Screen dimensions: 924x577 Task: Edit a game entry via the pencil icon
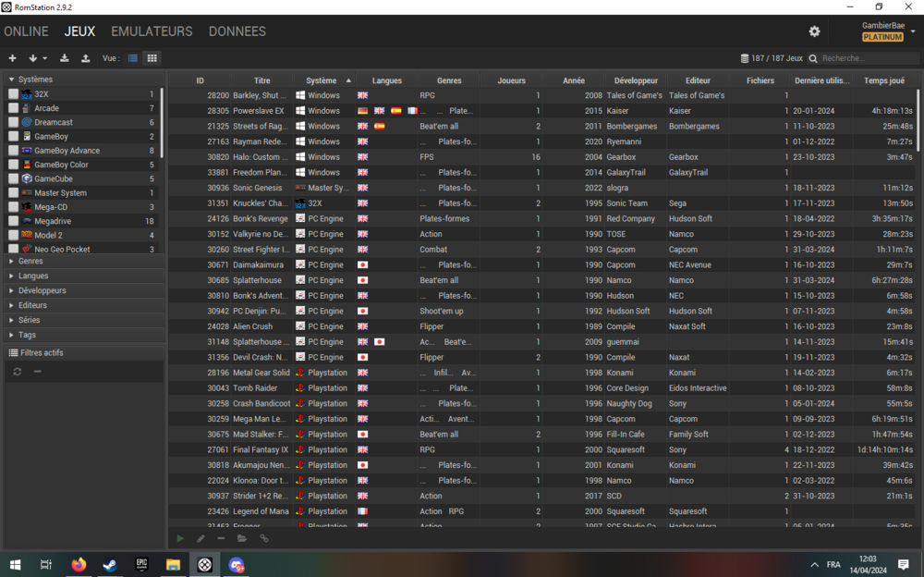coord(201,537)
